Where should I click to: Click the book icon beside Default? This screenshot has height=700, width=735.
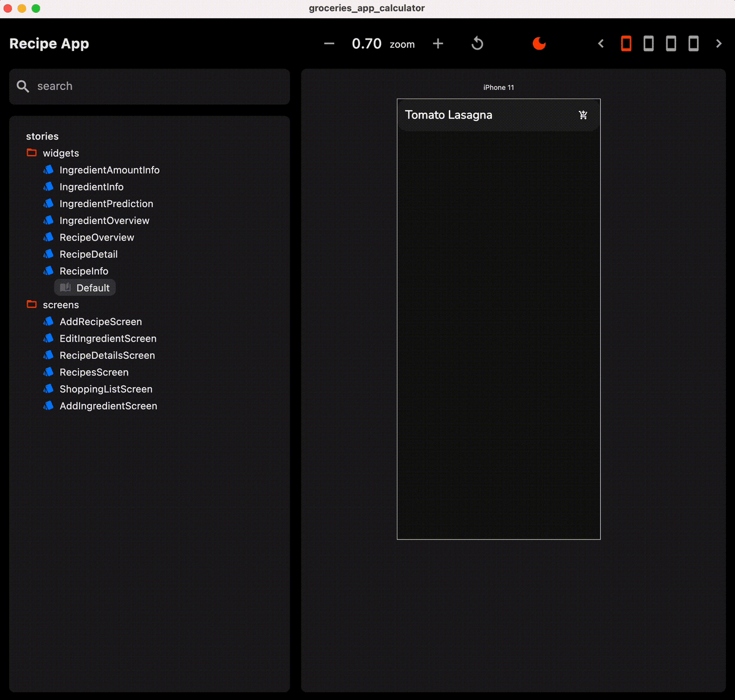click(x=65, y=288)
